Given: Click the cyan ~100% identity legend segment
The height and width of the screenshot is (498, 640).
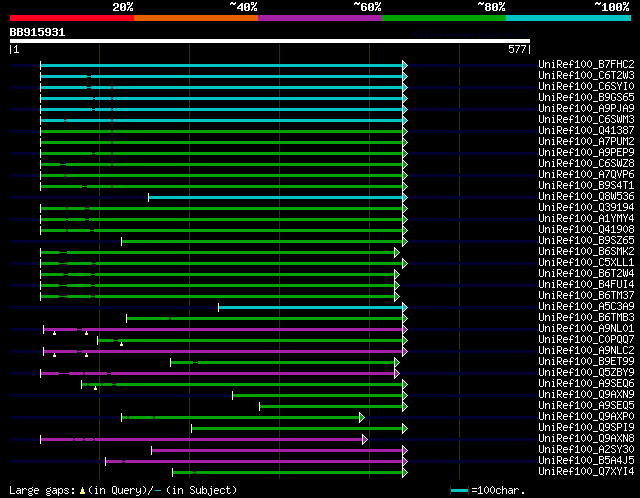Looking at the screenshot, I should [x=567, y=17].
